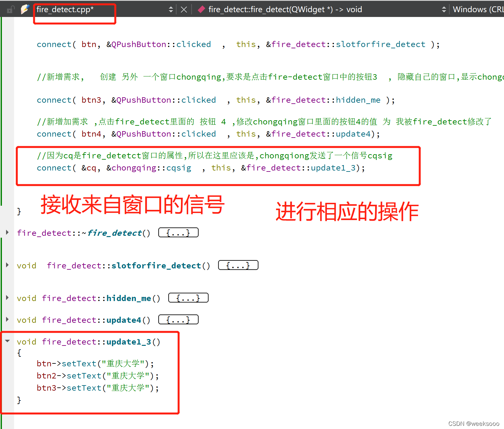Click hidden_me in btn3 connect line
504x429 pixels.
(358, 100)
